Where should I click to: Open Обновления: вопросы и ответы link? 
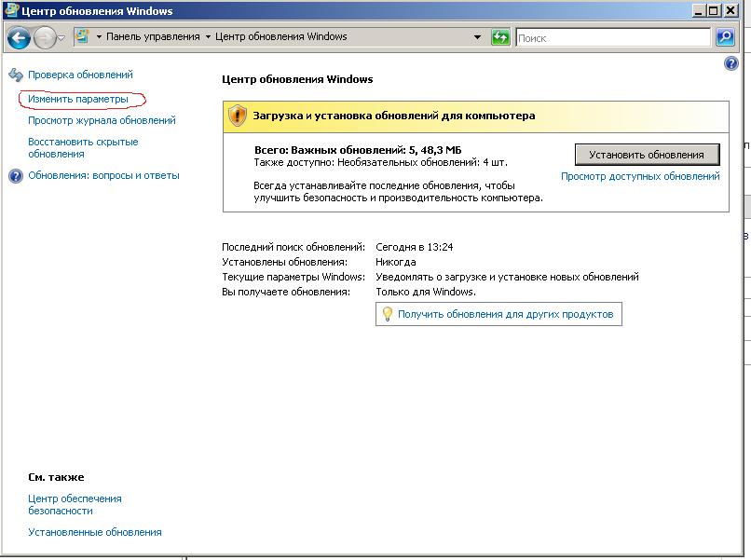103,175
